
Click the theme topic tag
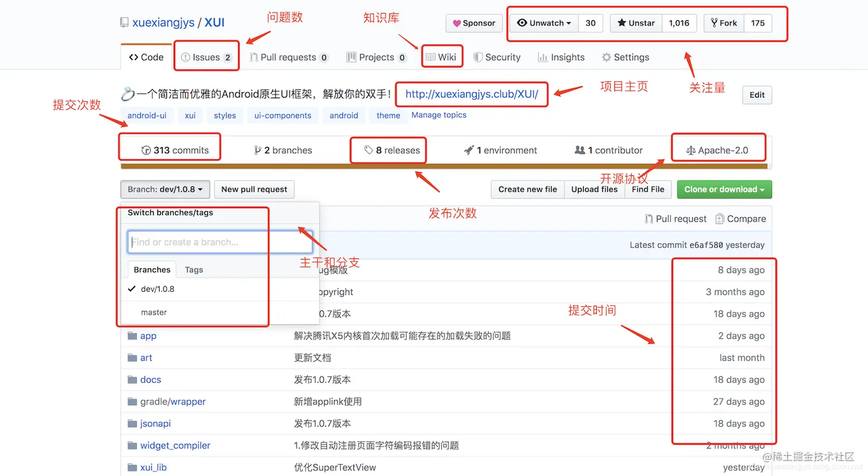[389, 115]
